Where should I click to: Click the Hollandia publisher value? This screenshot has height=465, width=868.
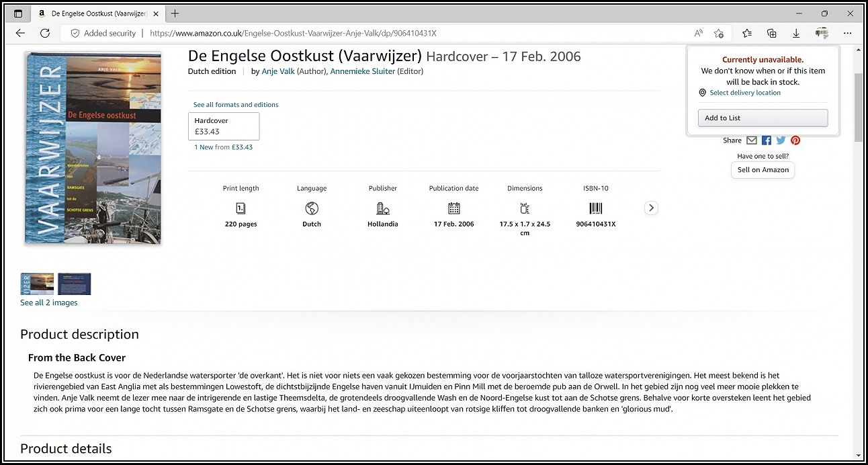tap(383, 224)
